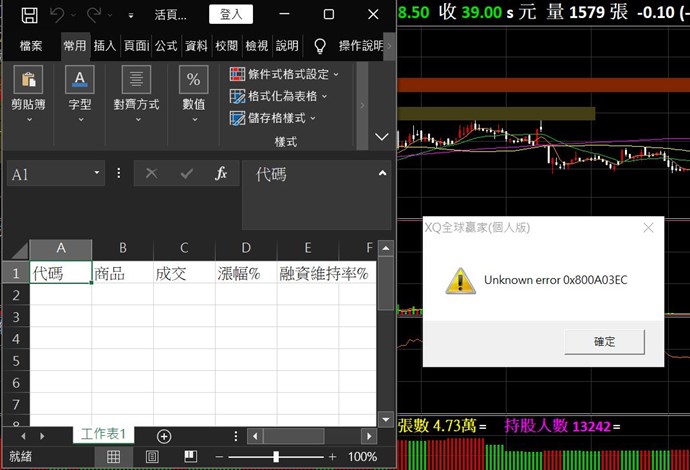The image size is (690, 470).
Task: Open 格式化為表格 format as table
Action: [x=279, y=96]
